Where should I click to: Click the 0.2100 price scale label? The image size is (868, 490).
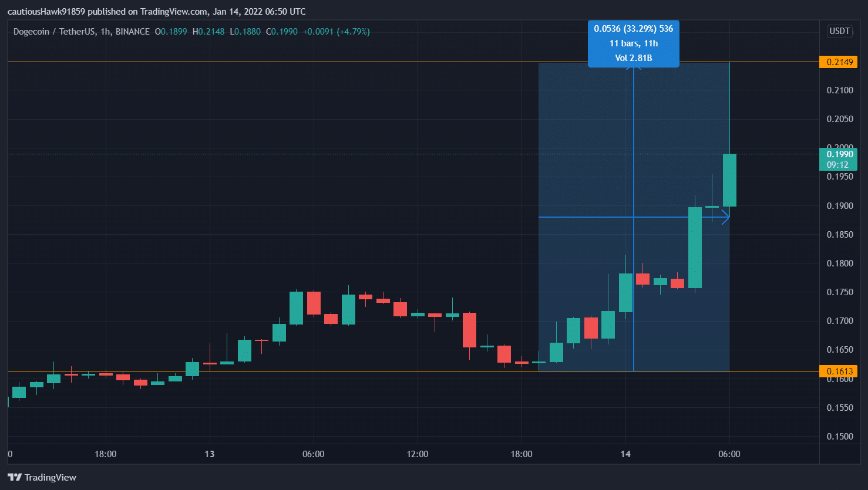click(x=840, y=90)
